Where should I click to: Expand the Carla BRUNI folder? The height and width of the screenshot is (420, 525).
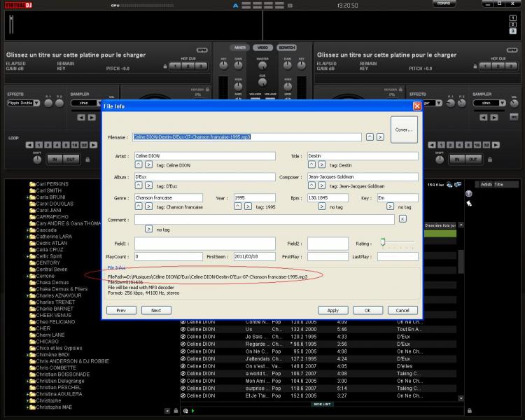coord(27,197)
